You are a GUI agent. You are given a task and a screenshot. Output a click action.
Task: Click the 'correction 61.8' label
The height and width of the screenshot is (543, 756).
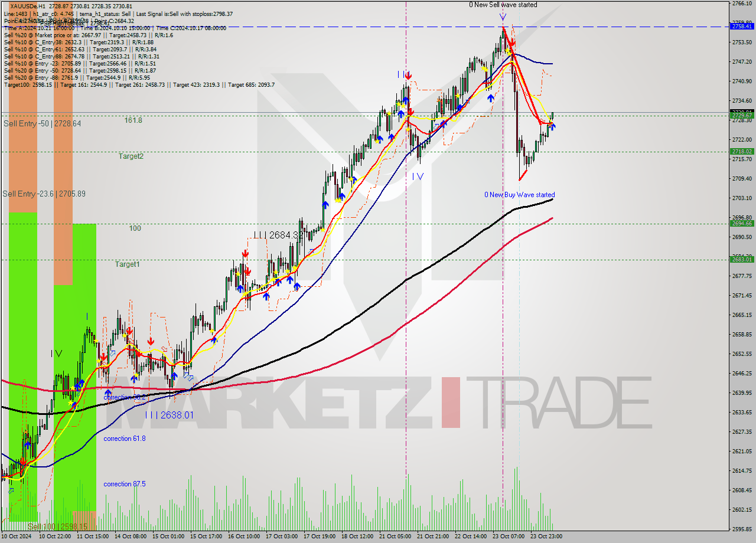coord(125,439)
